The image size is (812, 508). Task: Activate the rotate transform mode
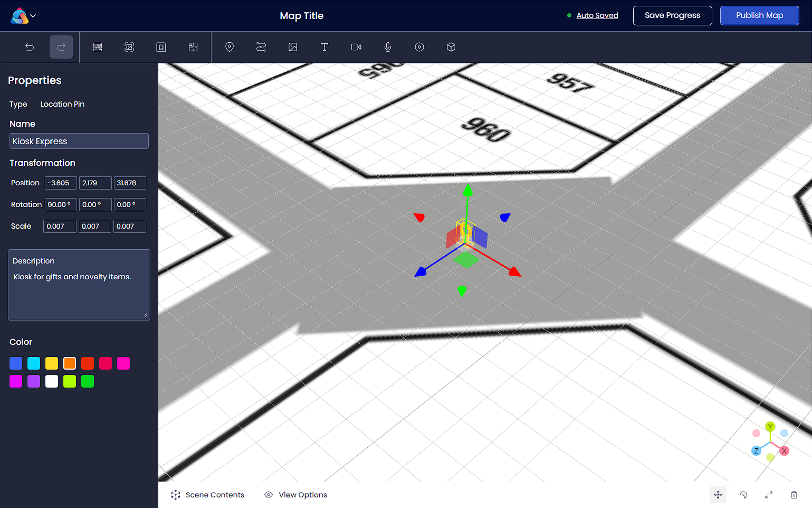(743, 495)
